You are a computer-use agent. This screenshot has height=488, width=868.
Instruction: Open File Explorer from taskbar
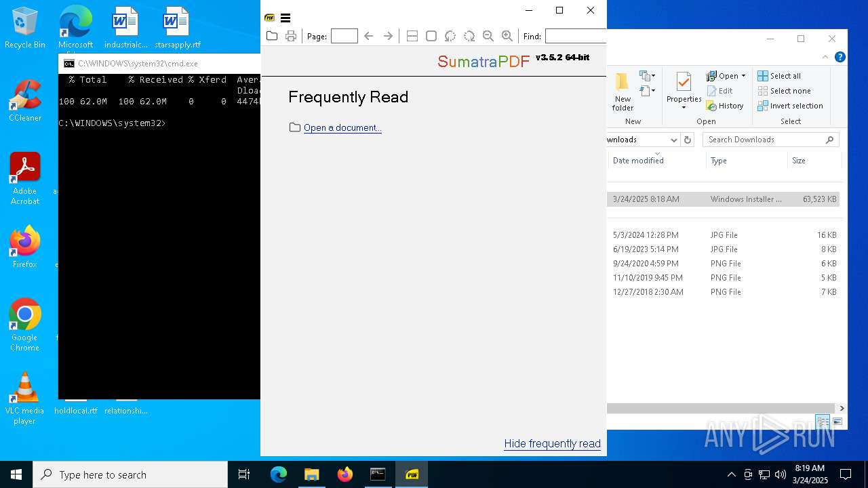[311, 474]
